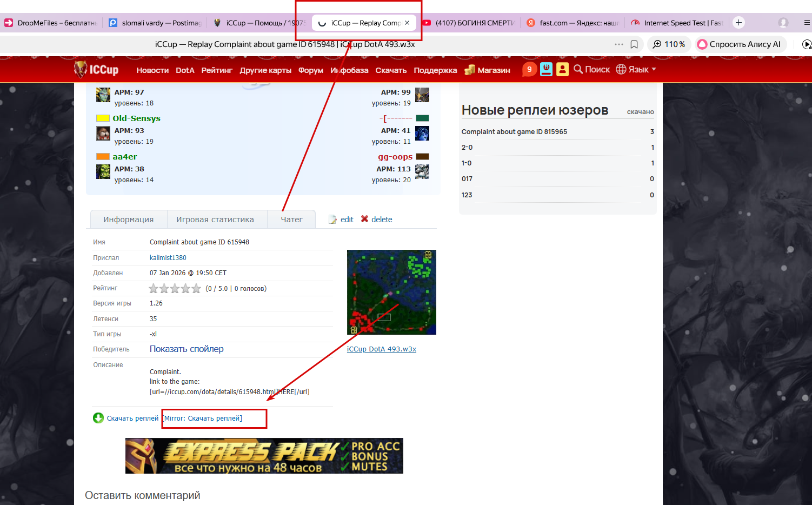This screenshot has width=812, height=505.
Task: Switch to the slomali vardy Postimage tab
Action: 155,23
